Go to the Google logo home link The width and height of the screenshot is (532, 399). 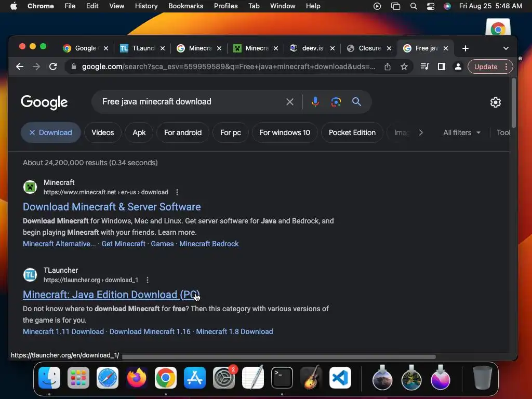coord(45,102)
